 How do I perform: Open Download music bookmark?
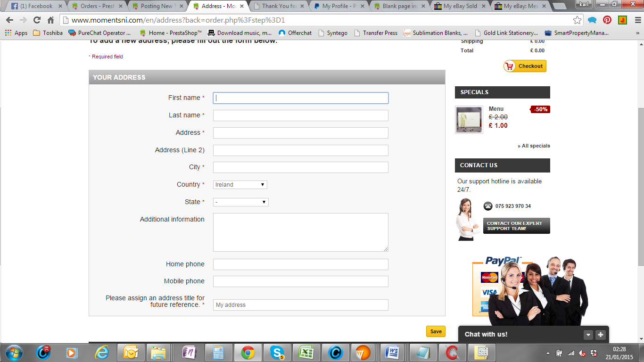pos(240,33)
